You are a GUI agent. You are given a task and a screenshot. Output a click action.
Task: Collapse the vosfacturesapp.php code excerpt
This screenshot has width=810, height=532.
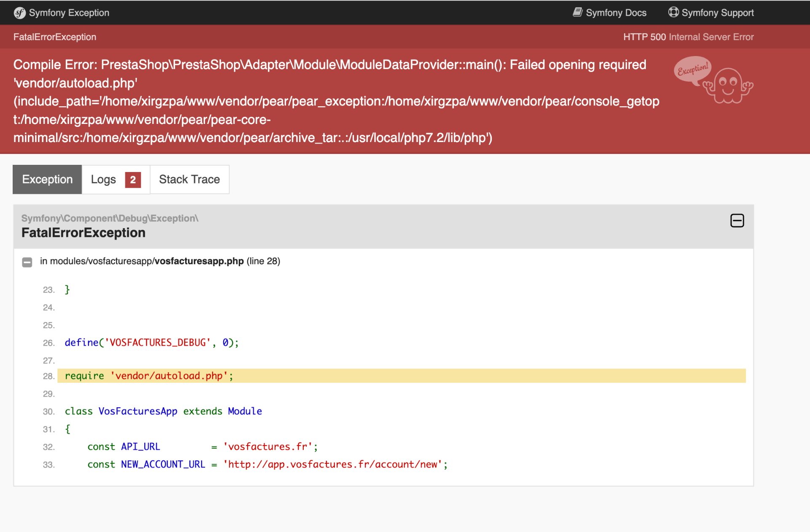point(27,262)
